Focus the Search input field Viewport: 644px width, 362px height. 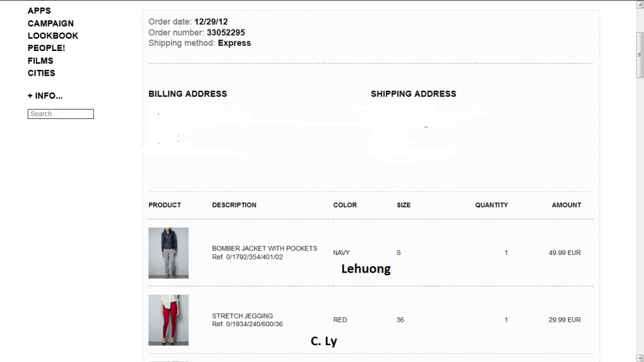(x=60, y=114)
